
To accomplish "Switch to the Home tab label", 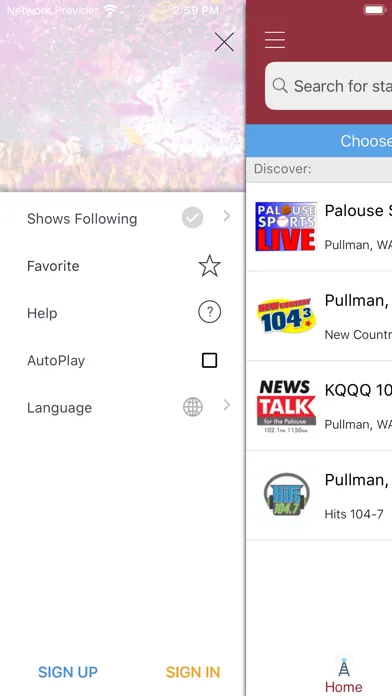I will pyautogui.click(x=344, y=687).
